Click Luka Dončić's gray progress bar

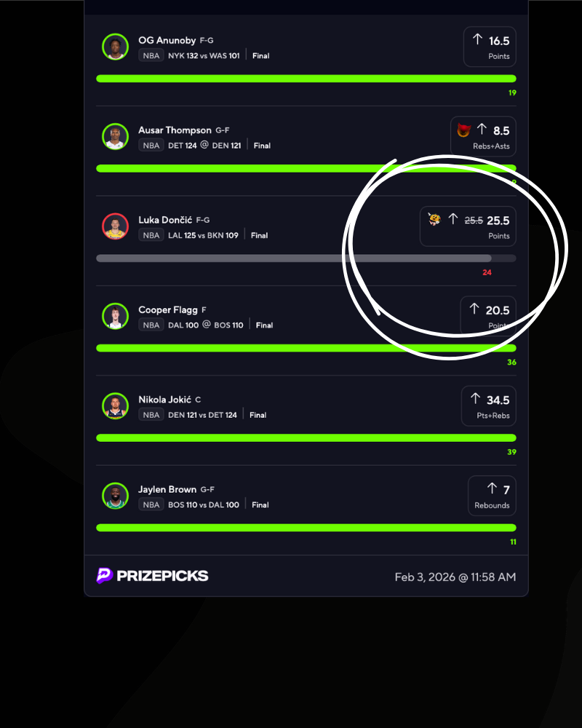[306, 258]
